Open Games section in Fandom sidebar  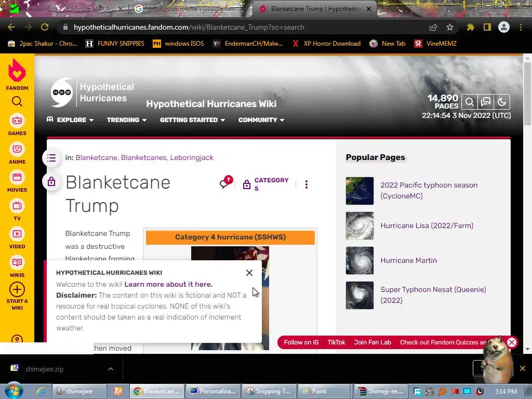pyautogui.click(x=17, y=125)
